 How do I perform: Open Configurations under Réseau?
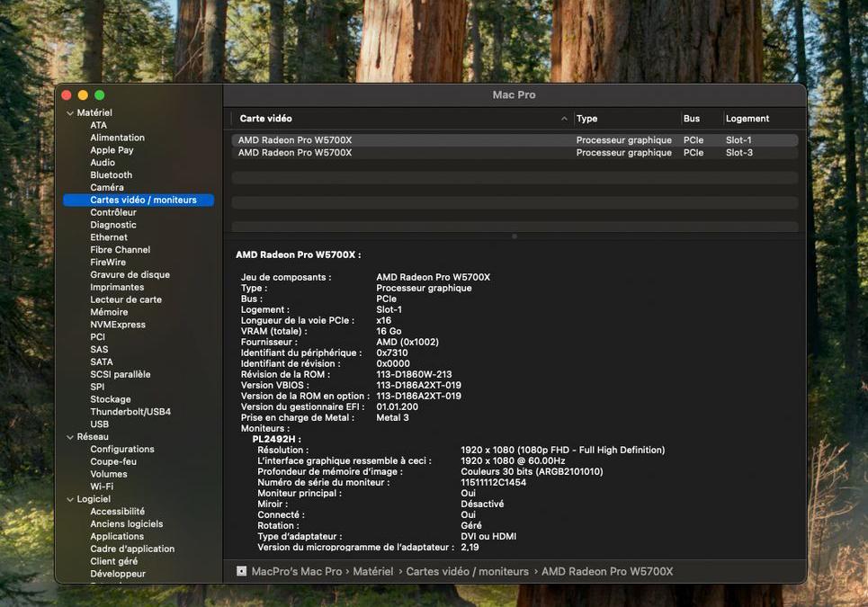[122, 450]
